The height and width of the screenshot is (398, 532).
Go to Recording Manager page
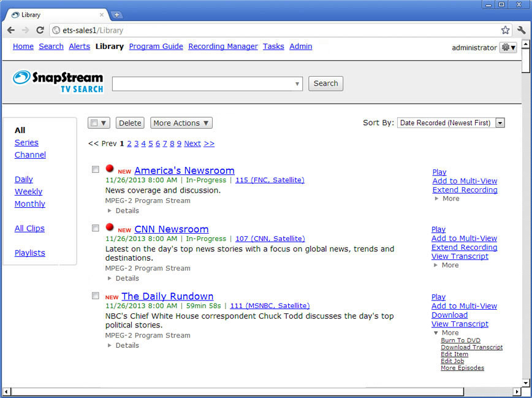[x=222, y=47]
